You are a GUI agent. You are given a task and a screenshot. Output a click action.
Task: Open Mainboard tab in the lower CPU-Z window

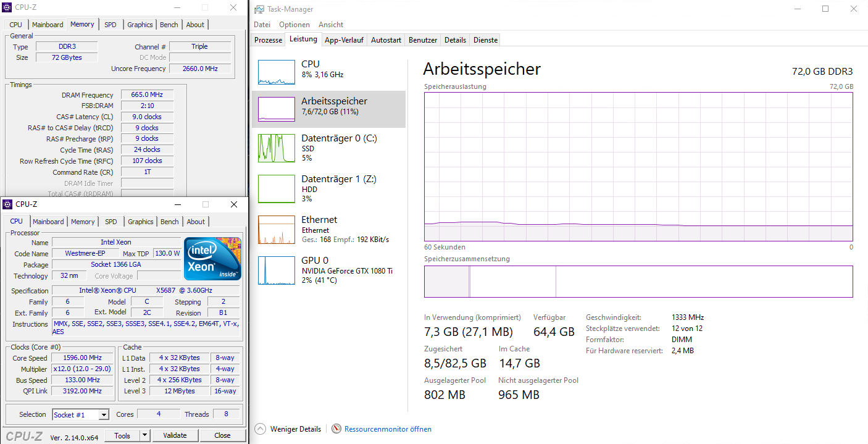click(x=48, y=222)
